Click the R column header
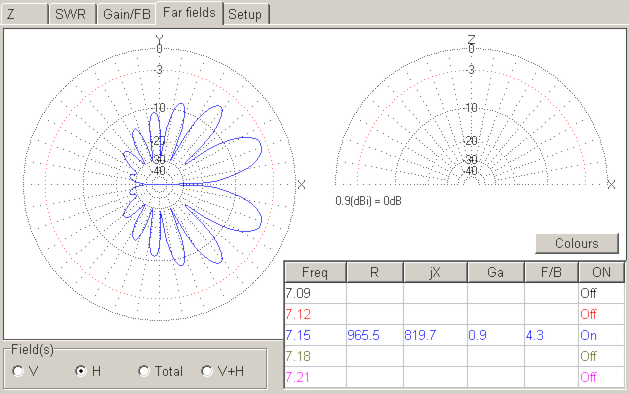The width and height of the screenshot is (629, 394). [x=375, y=272]
